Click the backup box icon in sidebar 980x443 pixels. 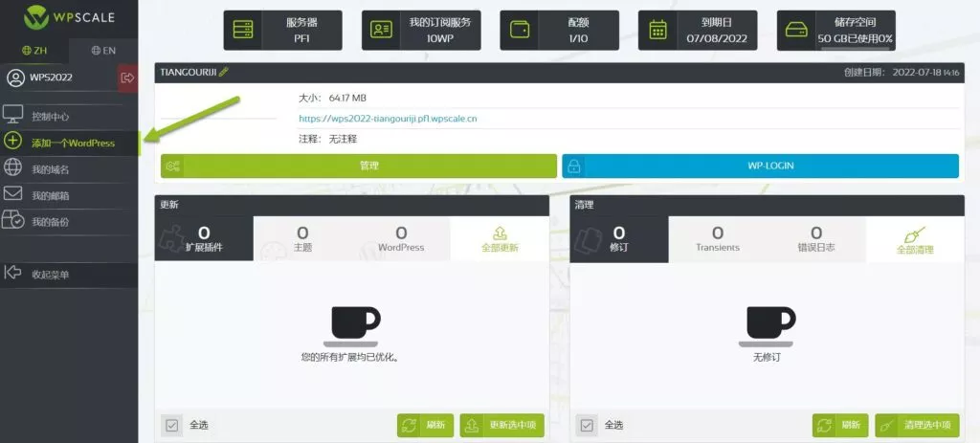coord(13,220)
